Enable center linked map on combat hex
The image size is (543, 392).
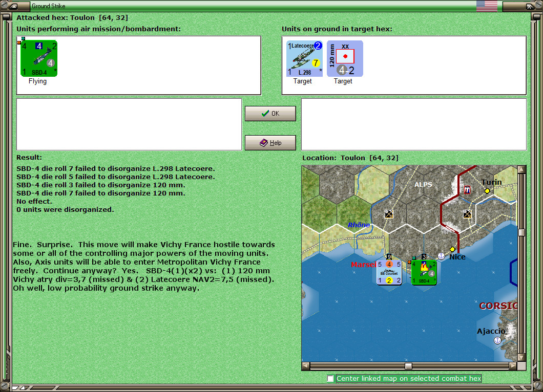330,379
